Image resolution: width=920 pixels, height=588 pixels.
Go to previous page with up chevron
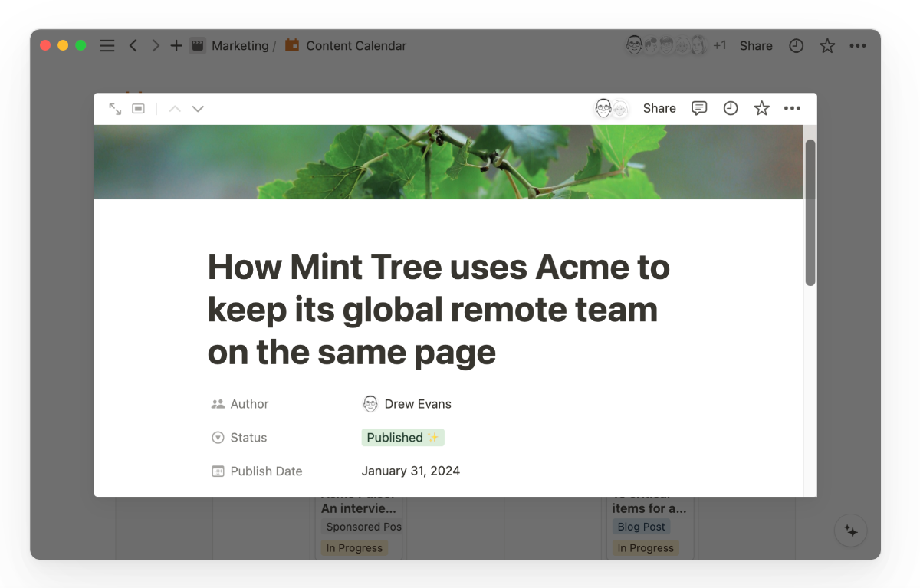[x=175, y=109]
